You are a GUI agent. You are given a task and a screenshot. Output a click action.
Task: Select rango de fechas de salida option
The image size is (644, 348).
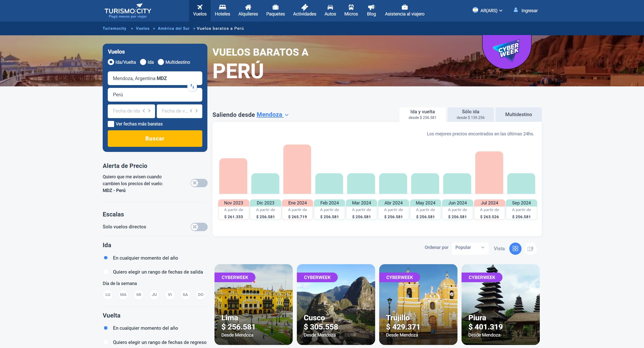point(106,272)
